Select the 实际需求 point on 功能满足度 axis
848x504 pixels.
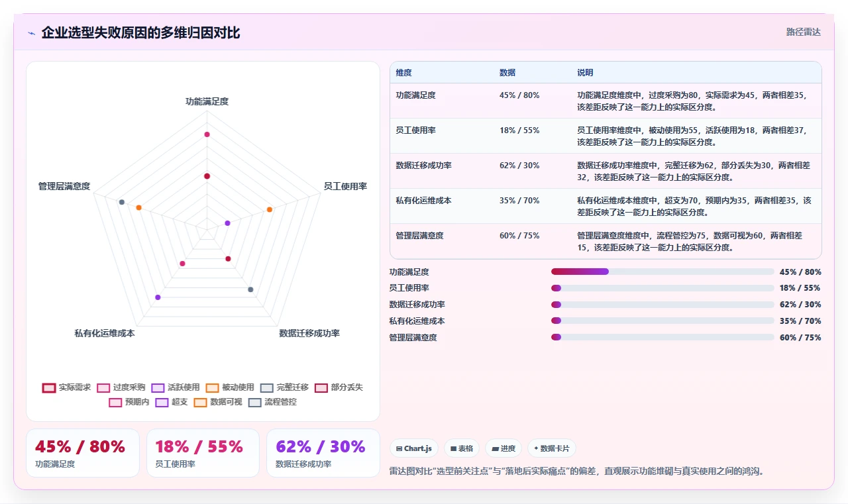[x=207, y=176]
